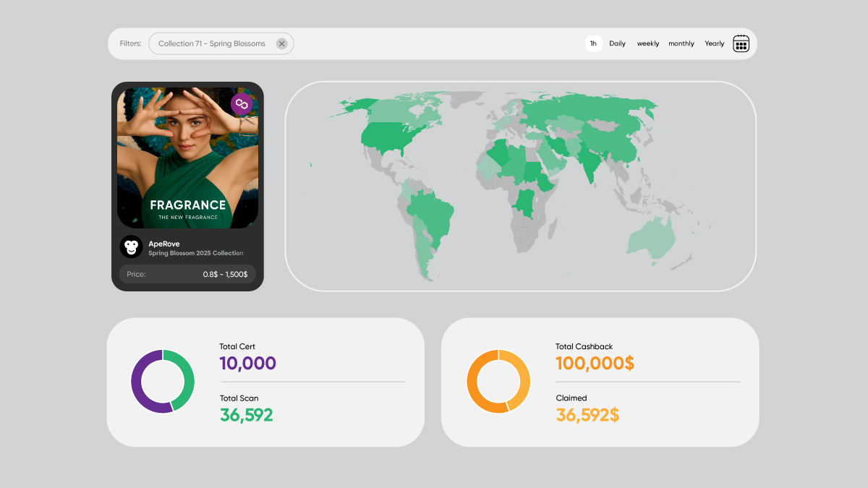Click the Total Cashback donut chart
The width and height of the screenshot is (868, 488).
pyautogui.click(x=498, y=382)
